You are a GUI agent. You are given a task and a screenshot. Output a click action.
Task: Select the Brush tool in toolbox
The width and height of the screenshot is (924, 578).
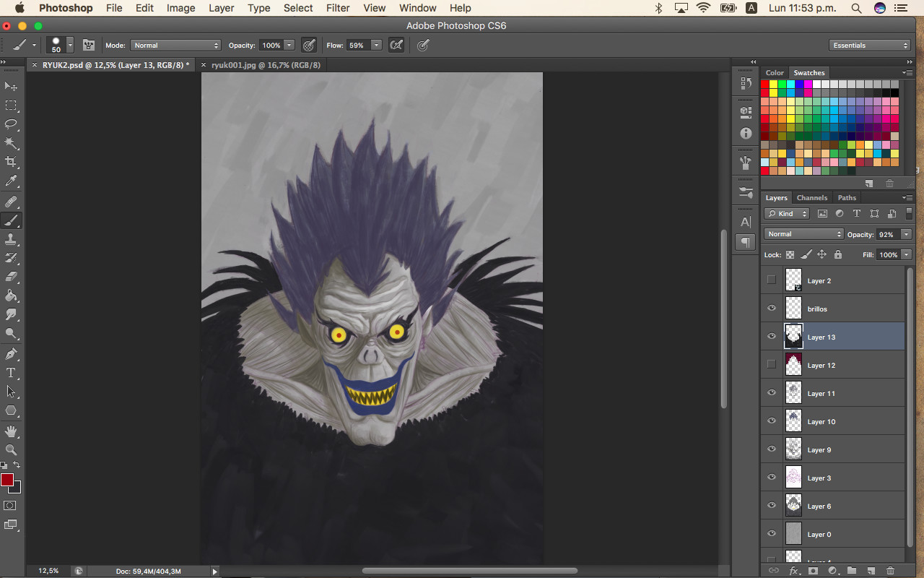coord(11,220)
